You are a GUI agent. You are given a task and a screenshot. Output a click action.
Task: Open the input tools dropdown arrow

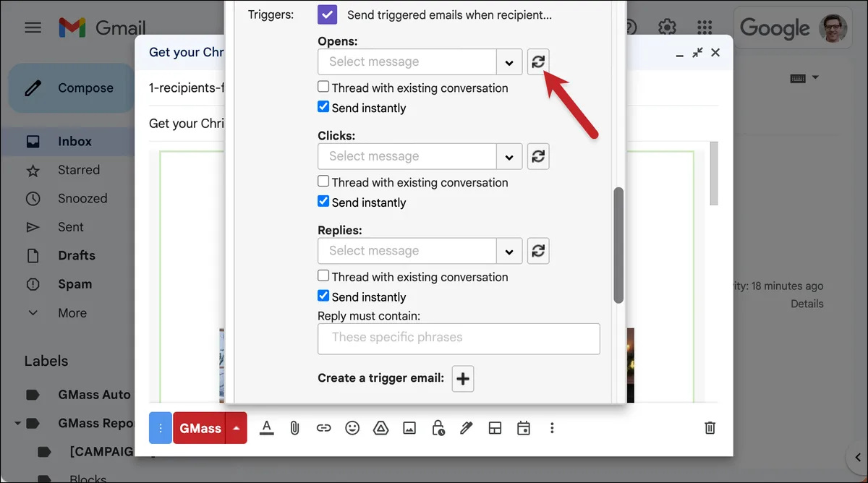815,77
